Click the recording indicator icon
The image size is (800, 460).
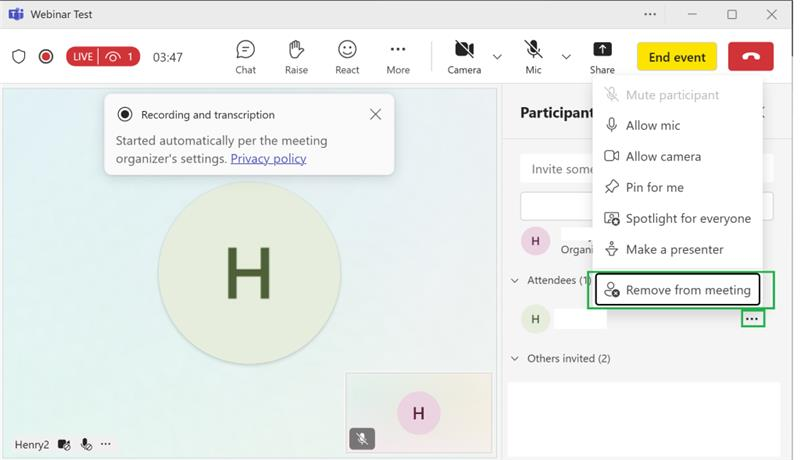pos(46,56)
